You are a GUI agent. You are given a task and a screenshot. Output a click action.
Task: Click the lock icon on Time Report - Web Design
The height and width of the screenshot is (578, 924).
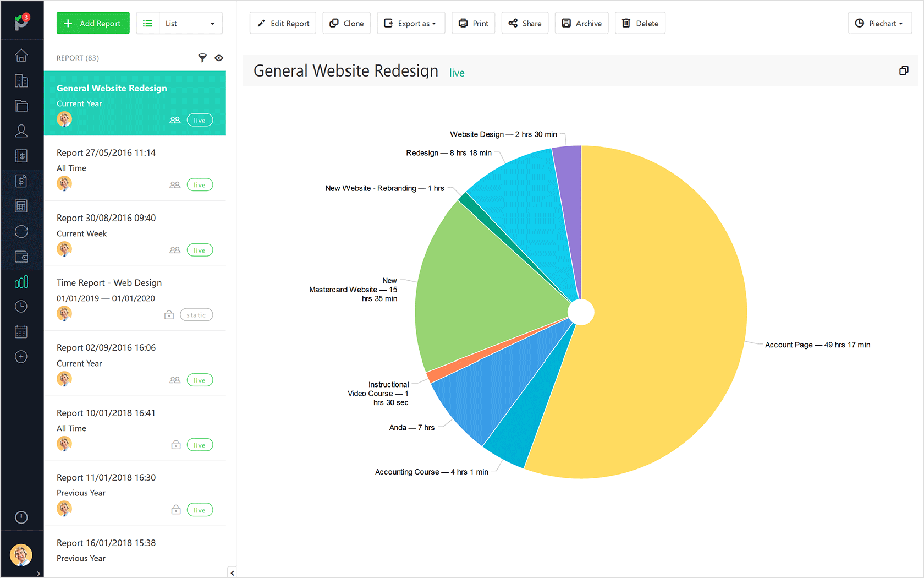169,314
